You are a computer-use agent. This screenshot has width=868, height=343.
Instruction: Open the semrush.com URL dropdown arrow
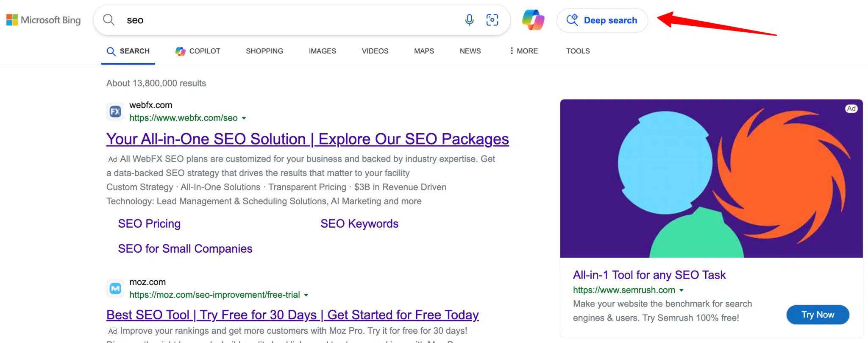coord(682,290)
